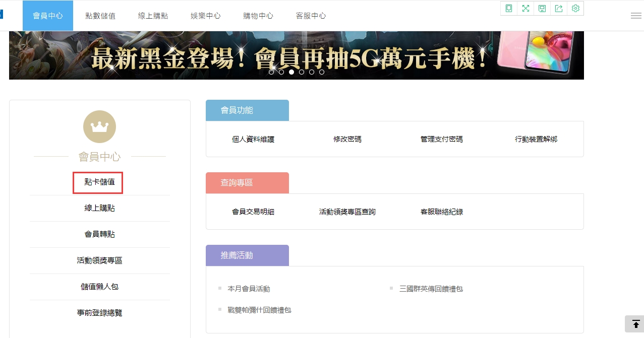644x338 pixels.
Task: Select 點卡儲值 in the member sidebar
Action: pos(99,182)
